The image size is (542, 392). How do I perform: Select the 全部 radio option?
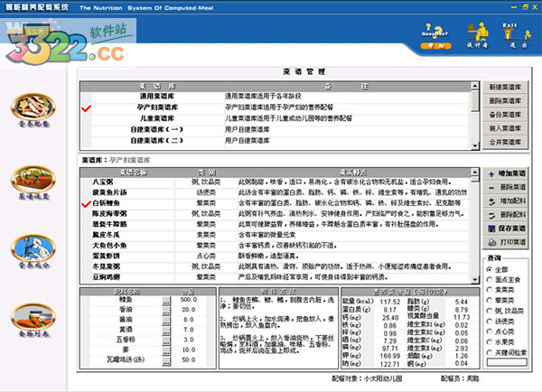click(491, 270)
